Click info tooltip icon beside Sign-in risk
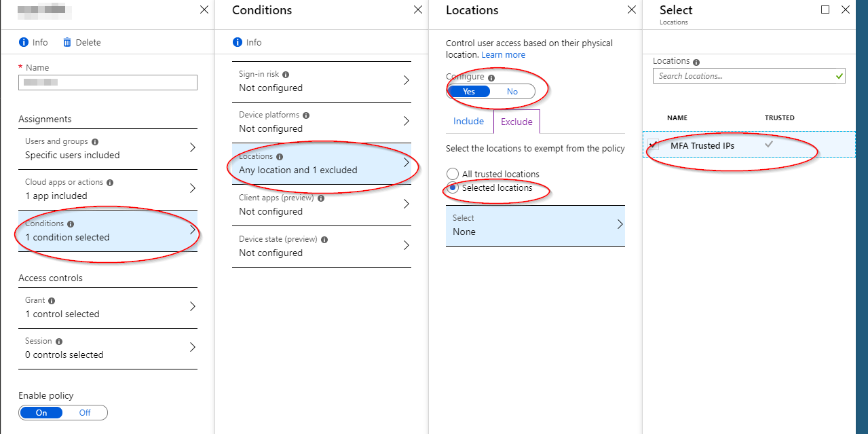868x434 pixels. [286, 75]
